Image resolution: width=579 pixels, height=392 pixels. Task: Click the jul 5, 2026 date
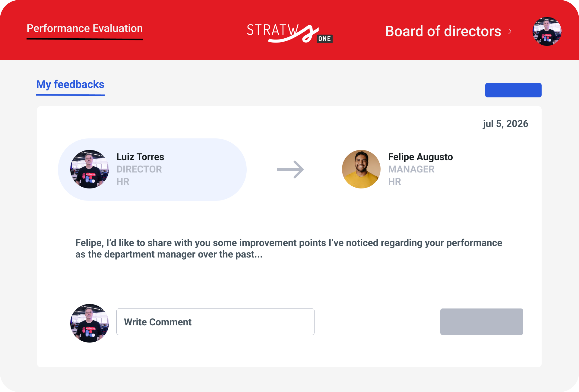tap(505, 124)
